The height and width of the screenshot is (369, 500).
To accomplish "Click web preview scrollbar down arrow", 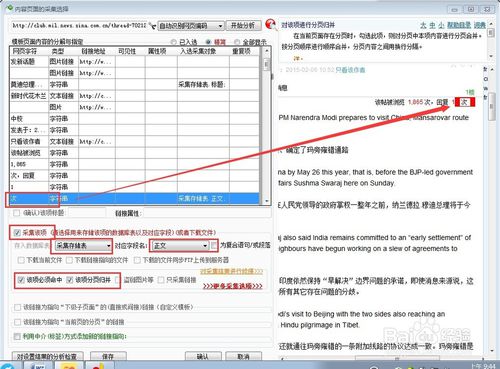I will (492, 351).
